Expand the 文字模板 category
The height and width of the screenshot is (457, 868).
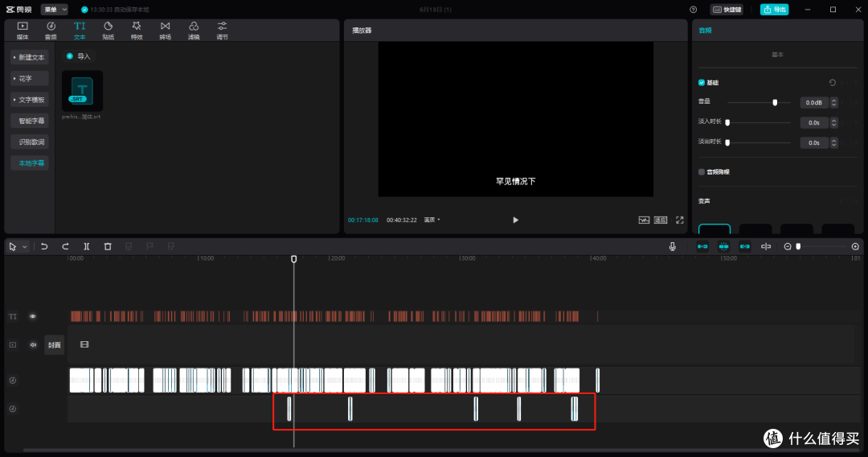coord(30,100)
